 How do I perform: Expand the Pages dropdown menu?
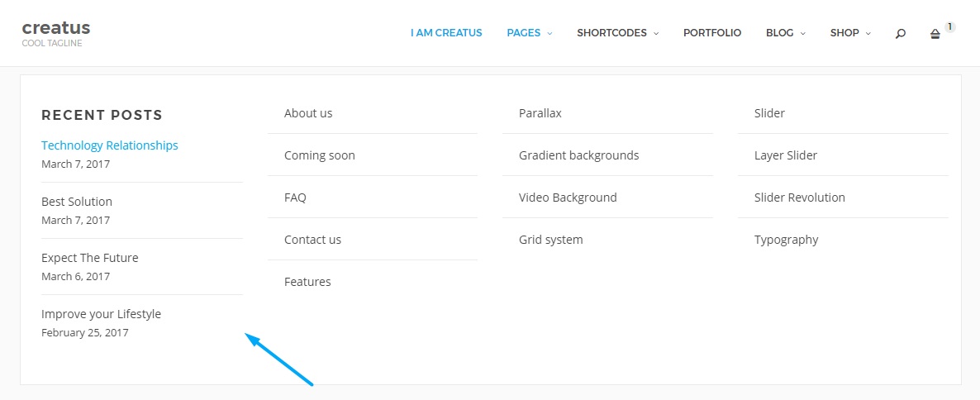[529, 33]
